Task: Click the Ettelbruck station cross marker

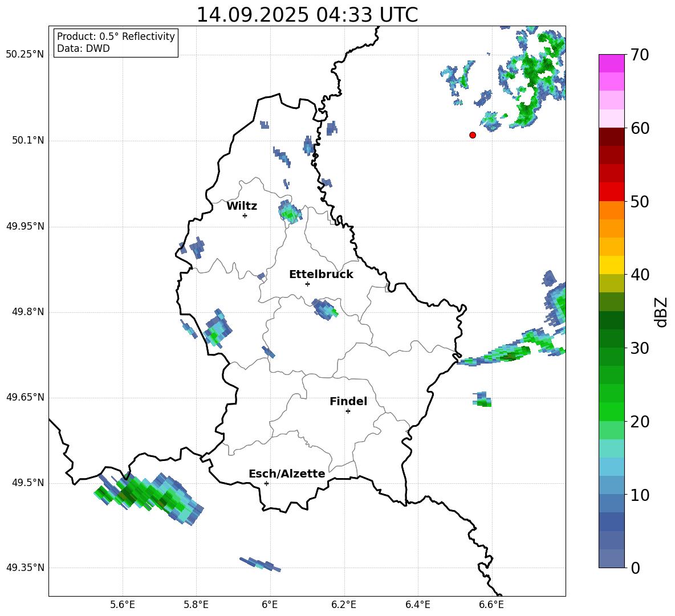Action: [x=307, y=284]
